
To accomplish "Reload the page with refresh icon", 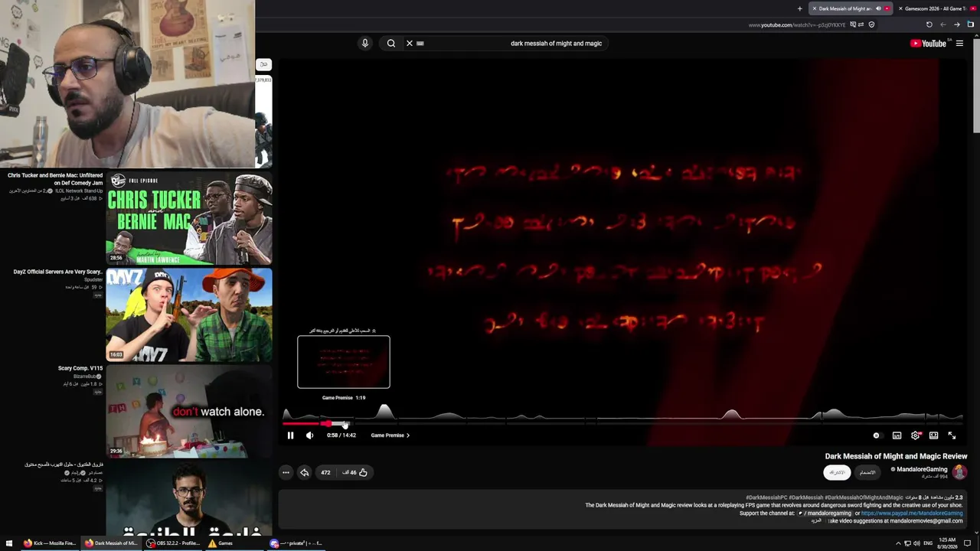I will [x=929, y=24].
